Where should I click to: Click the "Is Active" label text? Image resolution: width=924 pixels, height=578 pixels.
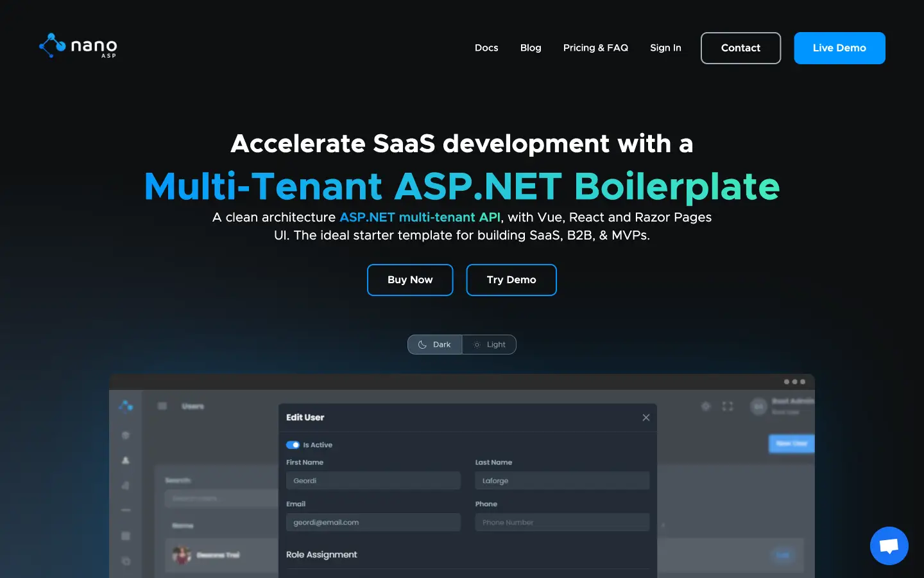[x=318, y=445]
